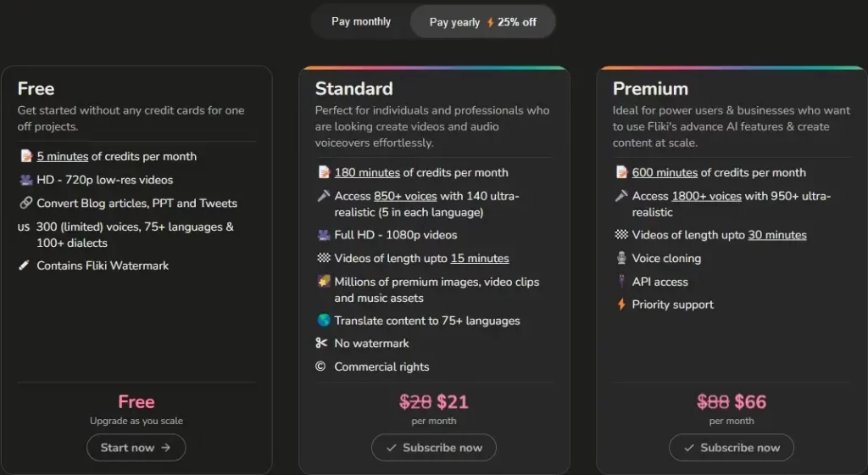Open the 5 minutes credits link
This screenshot has width=868, height=475.
pyautogui.click(x=63, y=156)
